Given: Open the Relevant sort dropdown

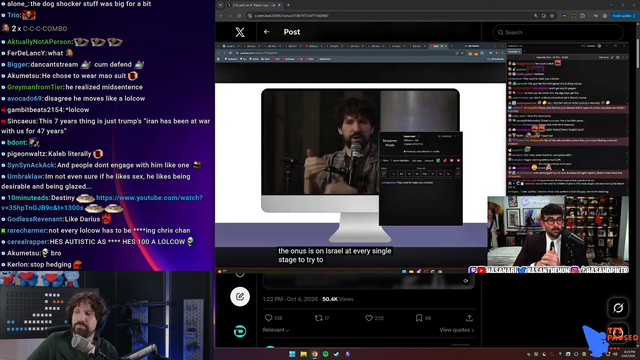Looking at the screenshot, I should 276,330.
